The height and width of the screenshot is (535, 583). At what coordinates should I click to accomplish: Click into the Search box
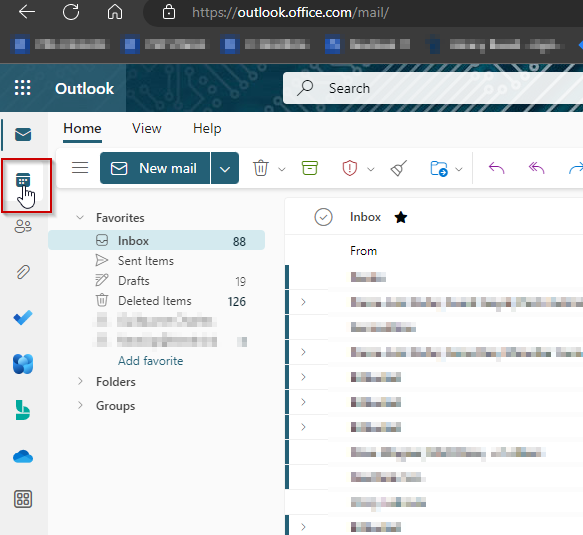point(433,88)
